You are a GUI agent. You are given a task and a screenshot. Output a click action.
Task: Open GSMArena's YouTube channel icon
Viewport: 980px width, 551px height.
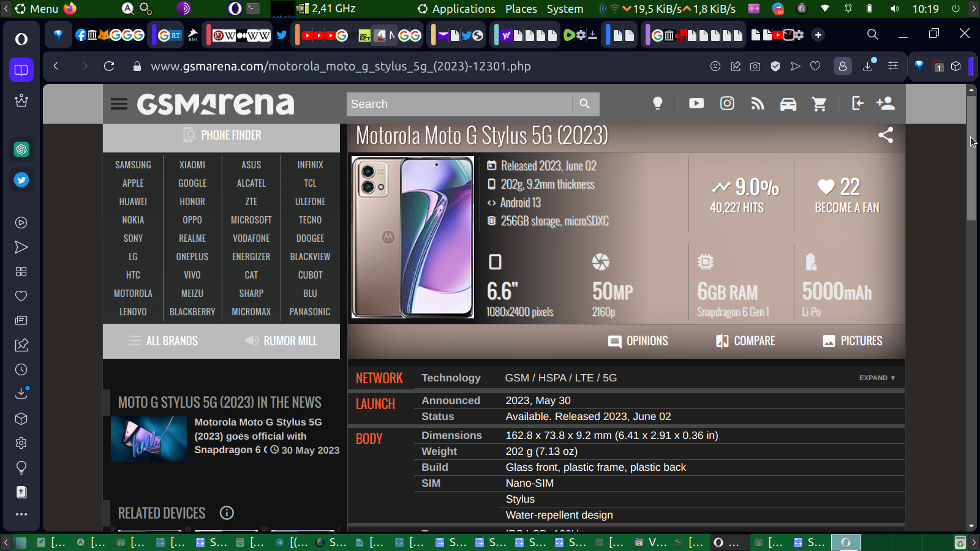coord(696,103)
